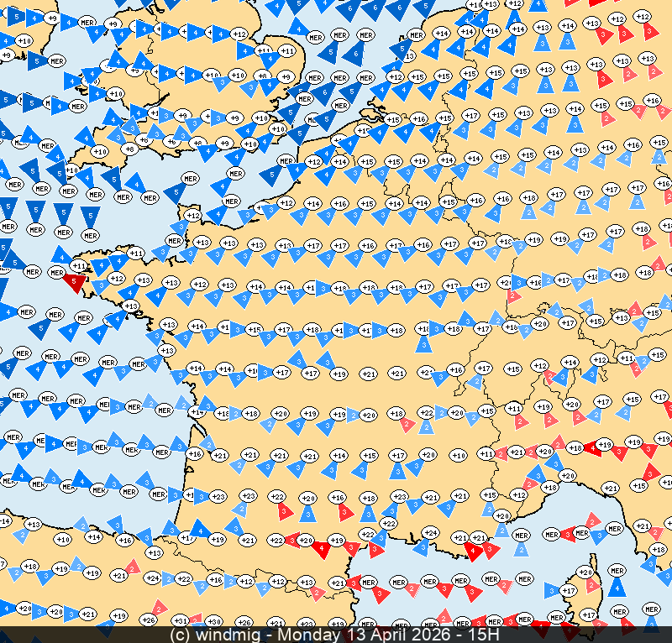Click the +20 label on northern Corsica

pos(585,572)
